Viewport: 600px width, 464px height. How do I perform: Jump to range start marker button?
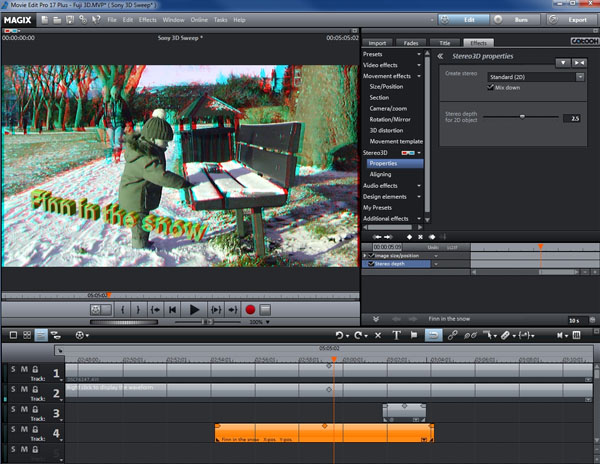[155, 309]
